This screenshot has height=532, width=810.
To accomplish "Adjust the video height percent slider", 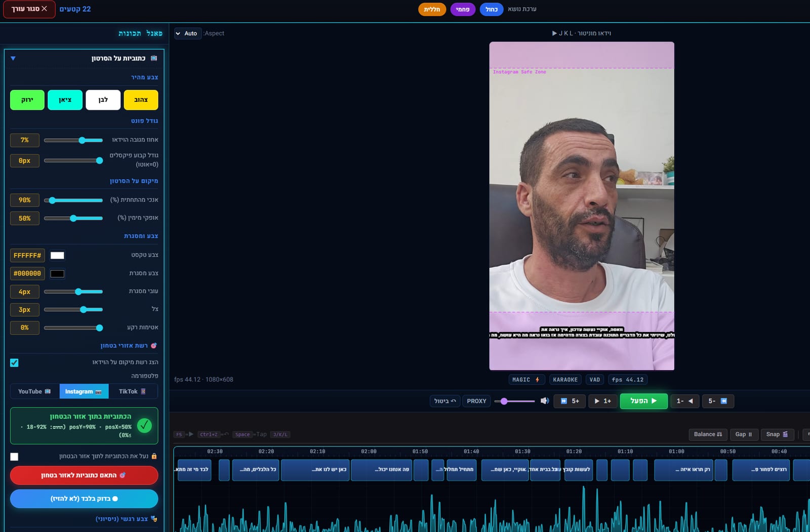I will point(73,140).
